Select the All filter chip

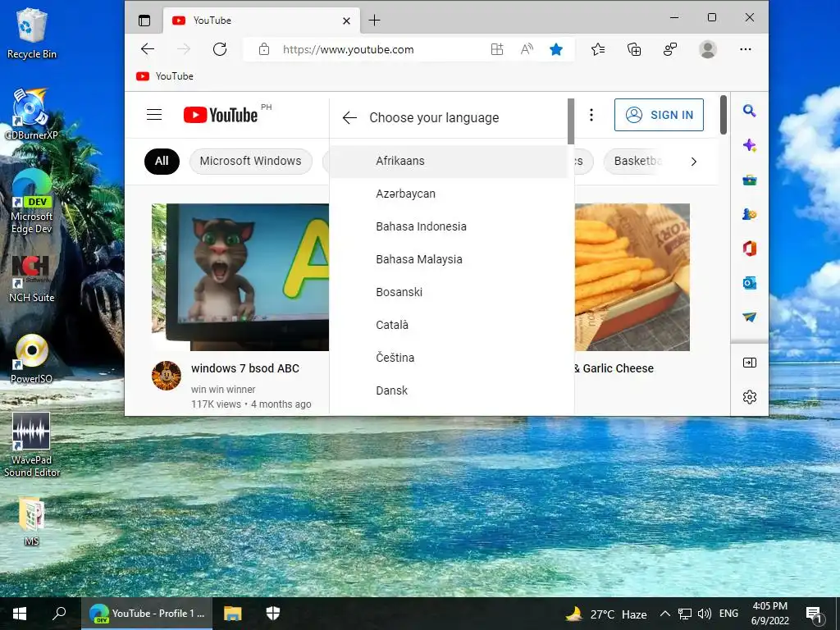pos(162,162)
